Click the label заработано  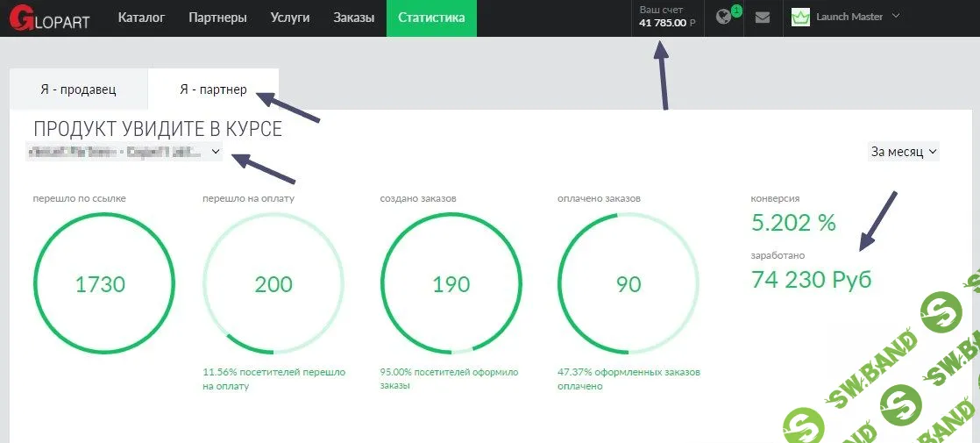(x=778, y=255)
